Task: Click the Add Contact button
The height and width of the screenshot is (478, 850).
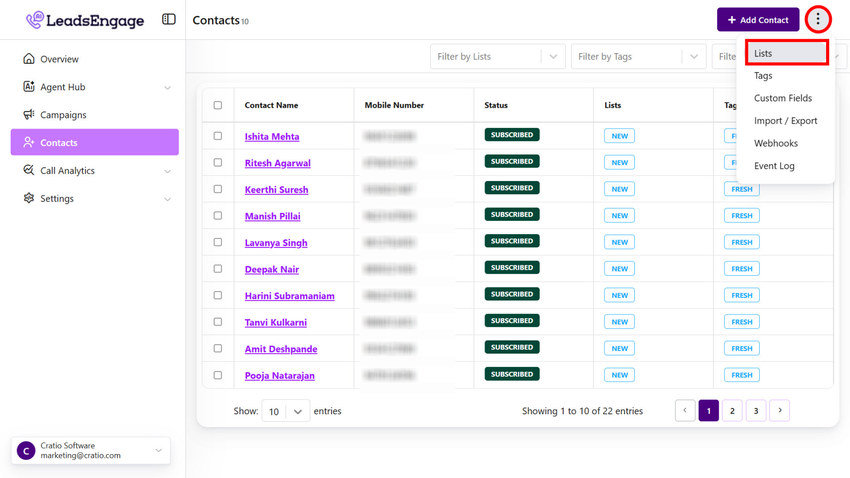Action: (x=757, y=20)
